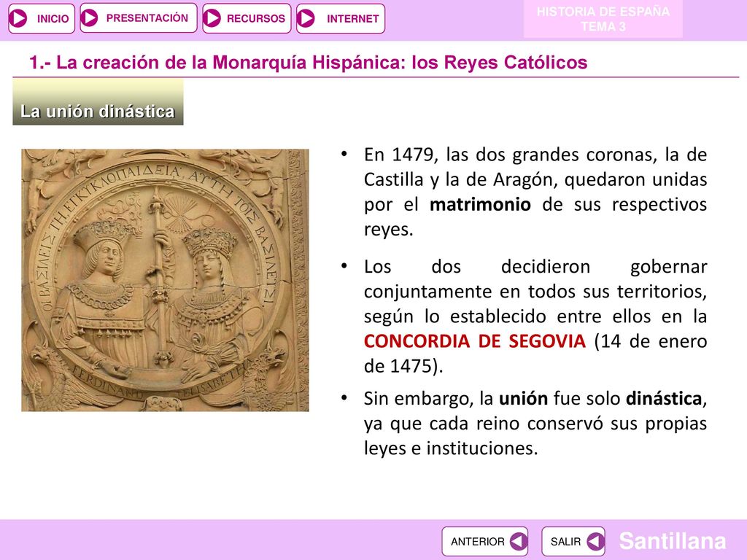The height and width of the screenshot is (560, 747).
Task: Open the INTERNET links button
Action: (340, 18)
